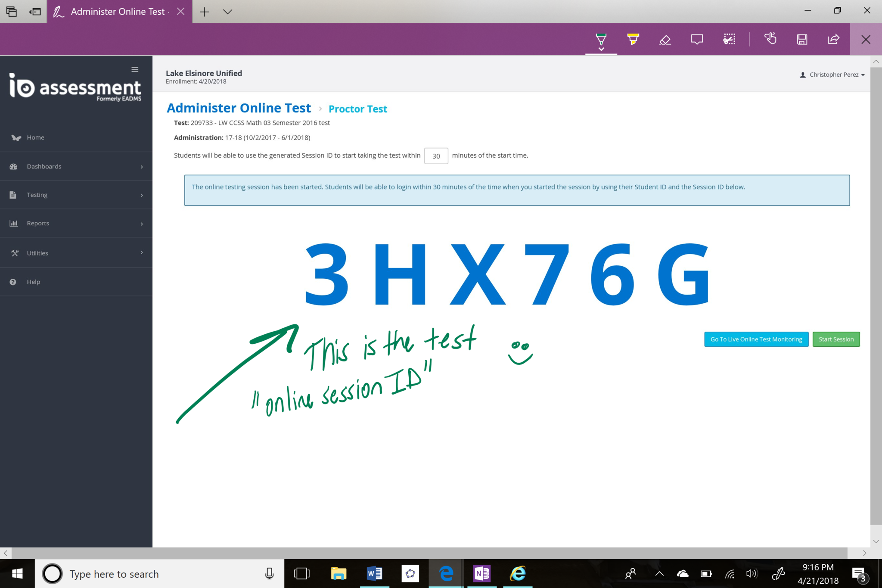This screenshot has height=588, width=882.
Task: Select the yellow highlighter tool
Action: click(633, 39)
